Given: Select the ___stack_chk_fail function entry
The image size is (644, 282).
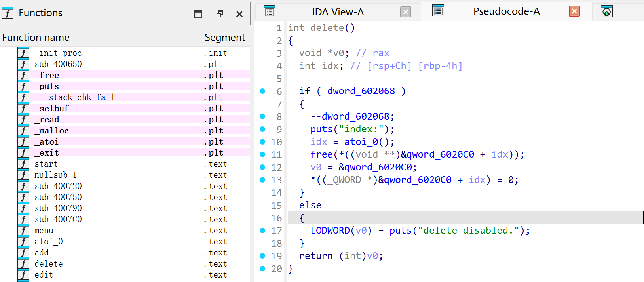Looking at the screenshot, I should (125, 97).
